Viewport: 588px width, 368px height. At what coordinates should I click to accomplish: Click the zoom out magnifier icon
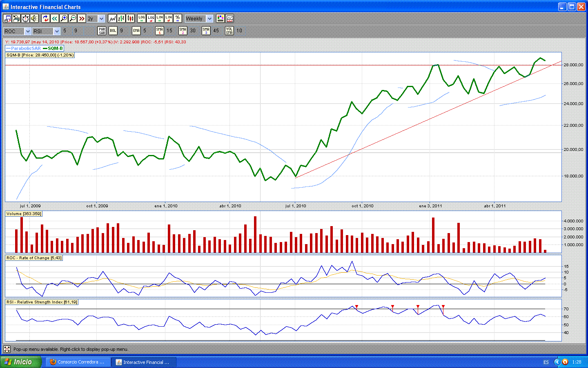pyautogui.click(x=73, y=18)
